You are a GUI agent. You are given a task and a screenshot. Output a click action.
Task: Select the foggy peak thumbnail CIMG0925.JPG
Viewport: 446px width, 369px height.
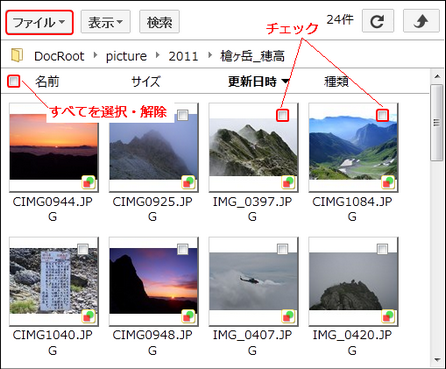154,147
